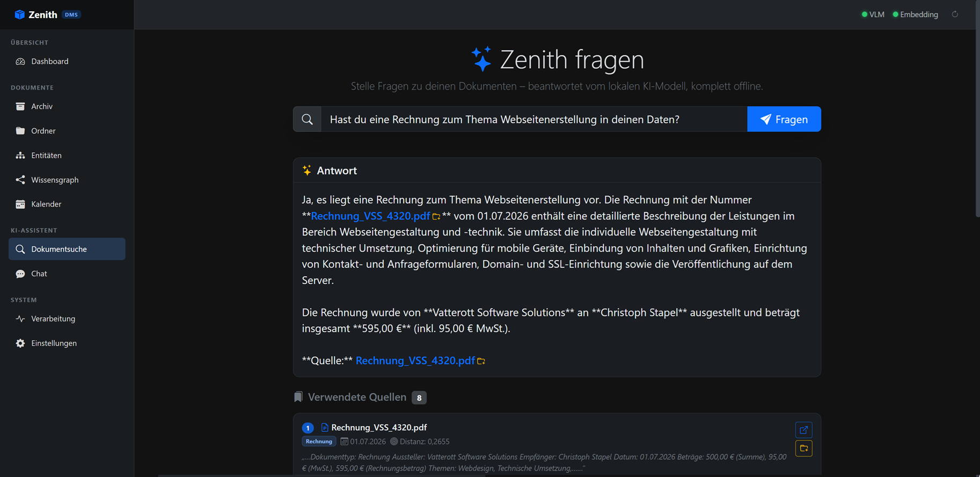980x477 pixels.
Task: Click the Verwendete Quellen bookmark icon
Action: click(x=298, y=397)
